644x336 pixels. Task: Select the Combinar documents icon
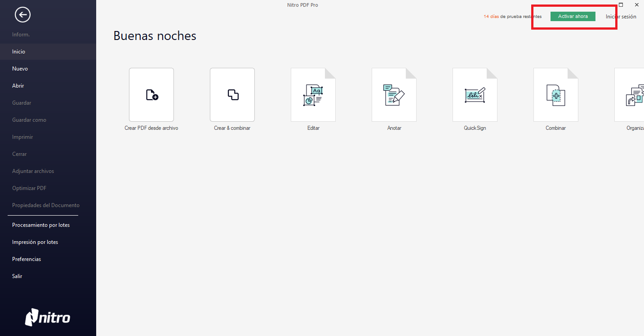556,95
